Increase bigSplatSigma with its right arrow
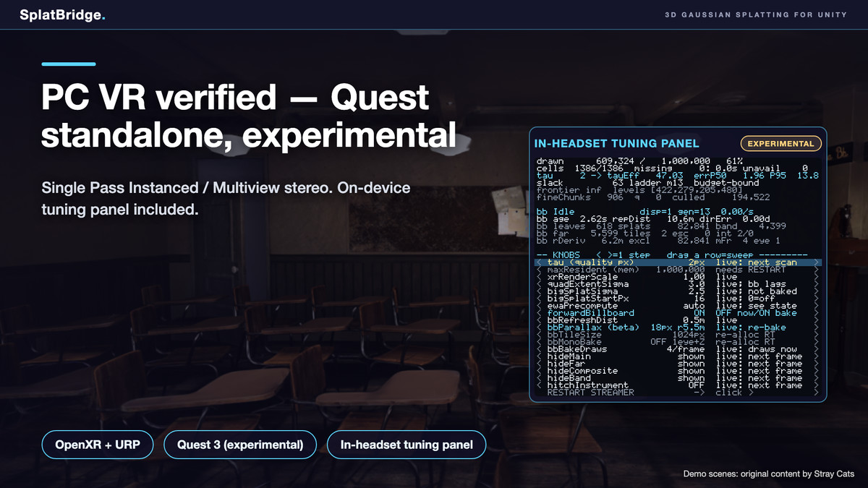 817,291
